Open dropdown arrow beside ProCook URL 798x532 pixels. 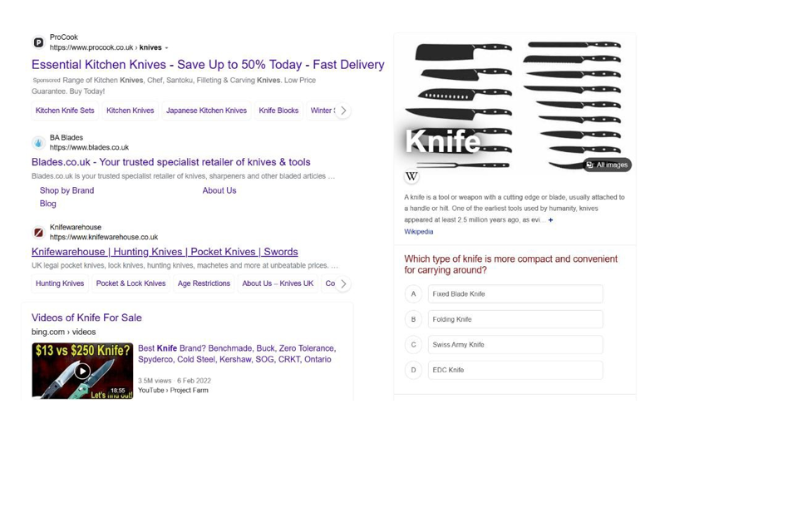pos(166,48)
